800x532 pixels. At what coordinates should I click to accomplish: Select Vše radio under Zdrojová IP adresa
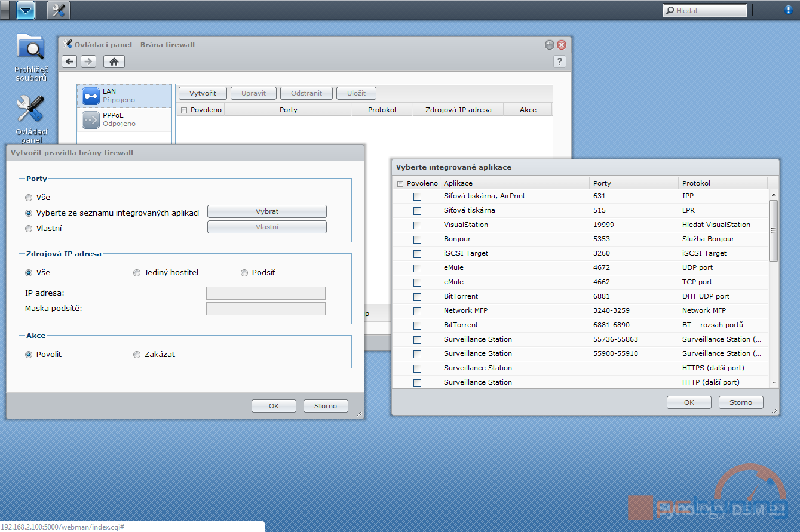(x=29, y=272)
